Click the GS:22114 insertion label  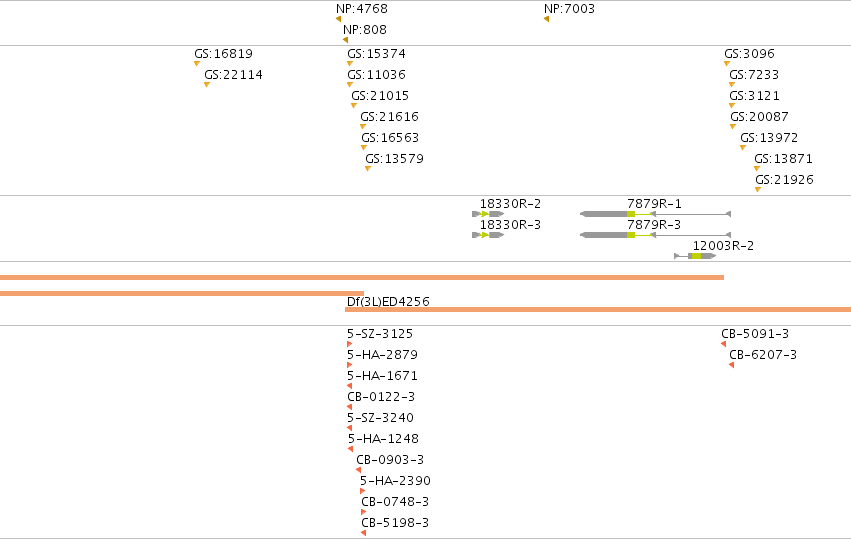coord(233,75)
